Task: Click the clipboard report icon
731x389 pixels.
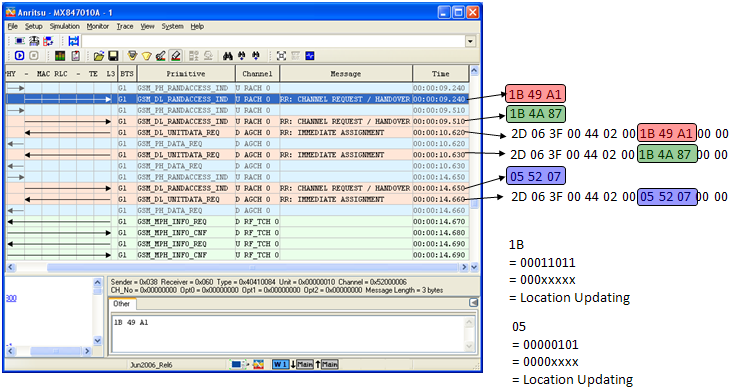Action: [x=75, y=56]
